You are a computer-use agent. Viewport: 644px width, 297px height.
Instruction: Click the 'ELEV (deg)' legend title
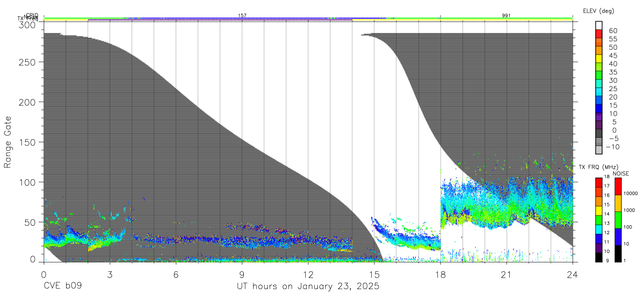point(598,10)
